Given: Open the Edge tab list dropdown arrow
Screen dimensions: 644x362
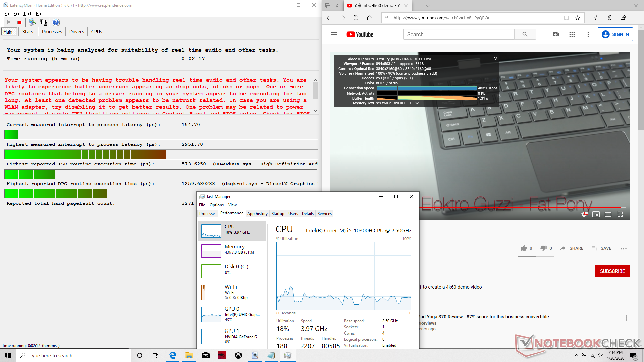Looking at the screenshot, I should point(428,6).
